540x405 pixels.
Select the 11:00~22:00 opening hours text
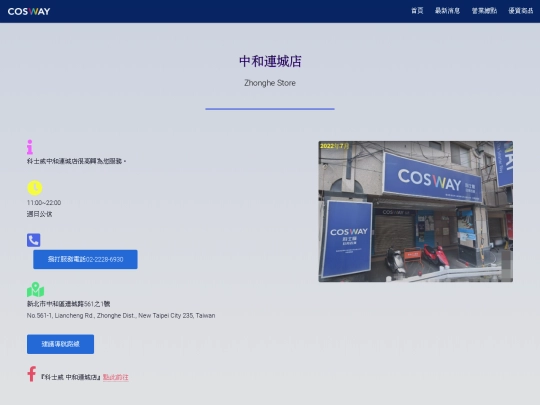(44, 202)
